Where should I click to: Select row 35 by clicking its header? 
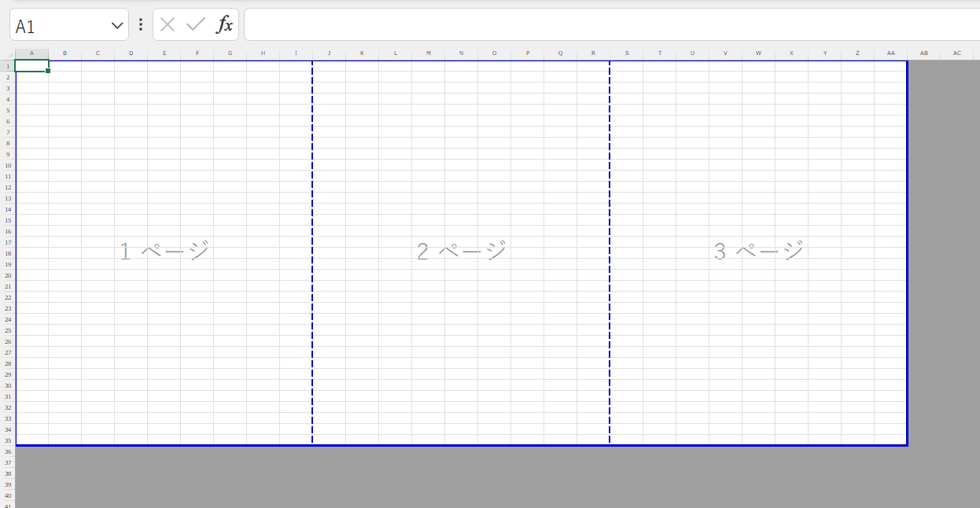[x=8, y=441]
